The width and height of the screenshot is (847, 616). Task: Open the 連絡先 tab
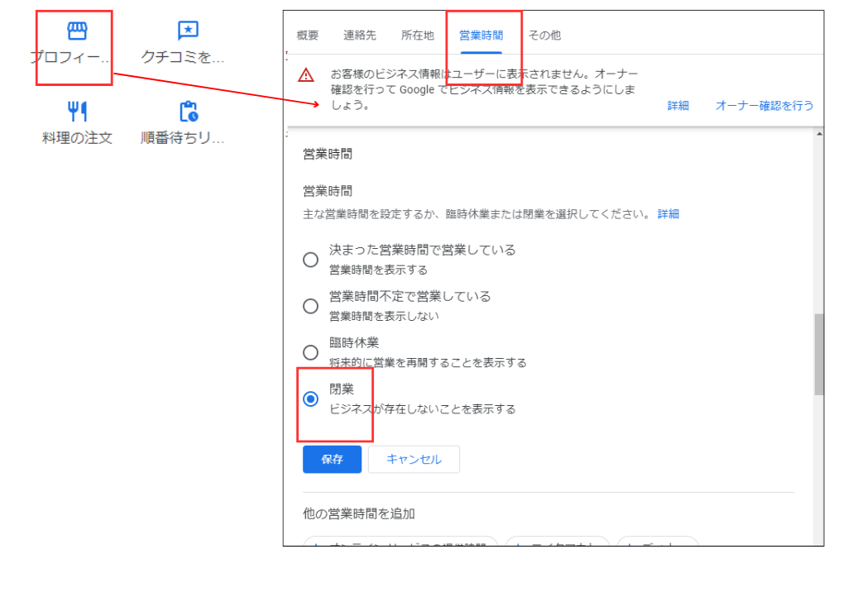coord(359,35)
